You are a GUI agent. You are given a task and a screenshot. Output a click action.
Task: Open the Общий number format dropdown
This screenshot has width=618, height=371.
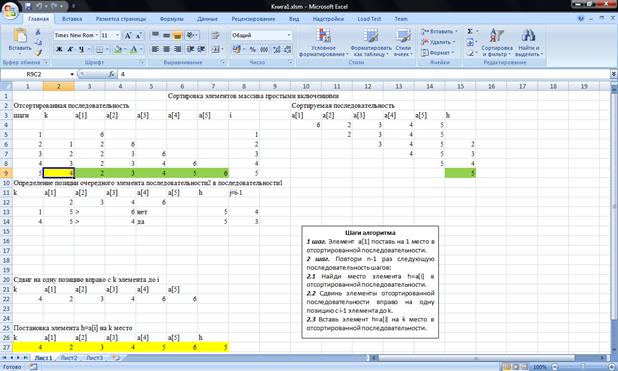(289, 35)
